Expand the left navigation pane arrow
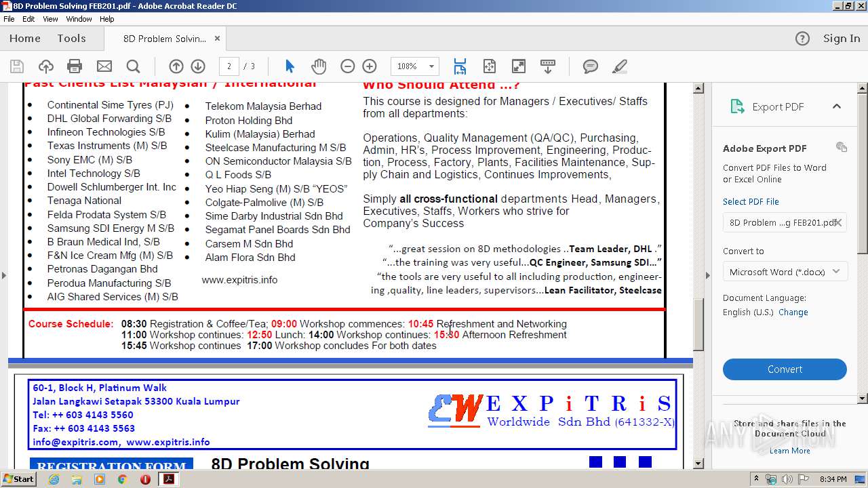This screenshot has height=488, width=868. click(3, 275)
